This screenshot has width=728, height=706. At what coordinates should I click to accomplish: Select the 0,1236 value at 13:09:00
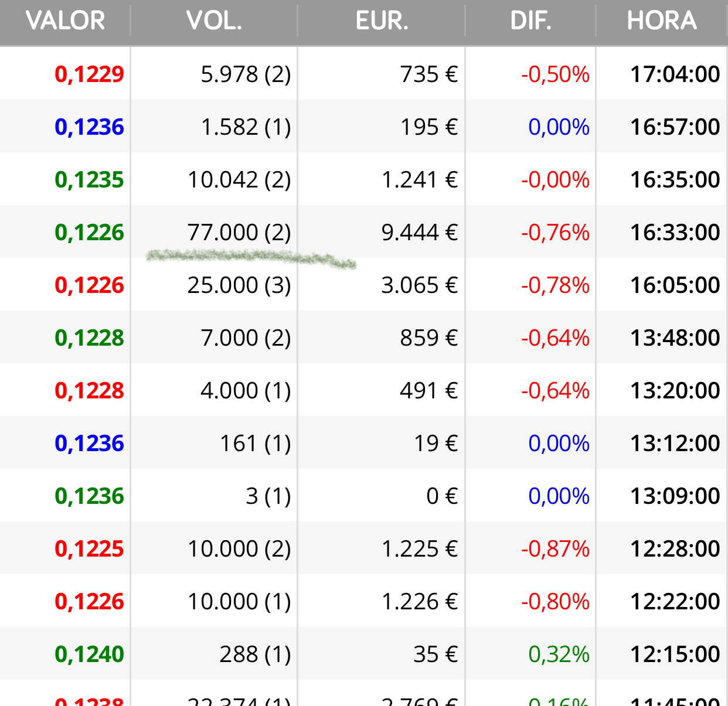(89, 496)
